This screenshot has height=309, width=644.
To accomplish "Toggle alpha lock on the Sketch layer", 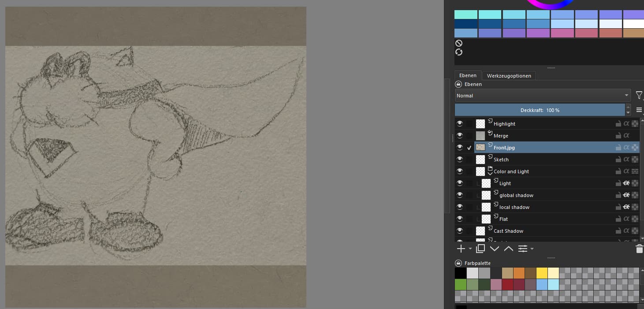I will click(x=626, y=160).
